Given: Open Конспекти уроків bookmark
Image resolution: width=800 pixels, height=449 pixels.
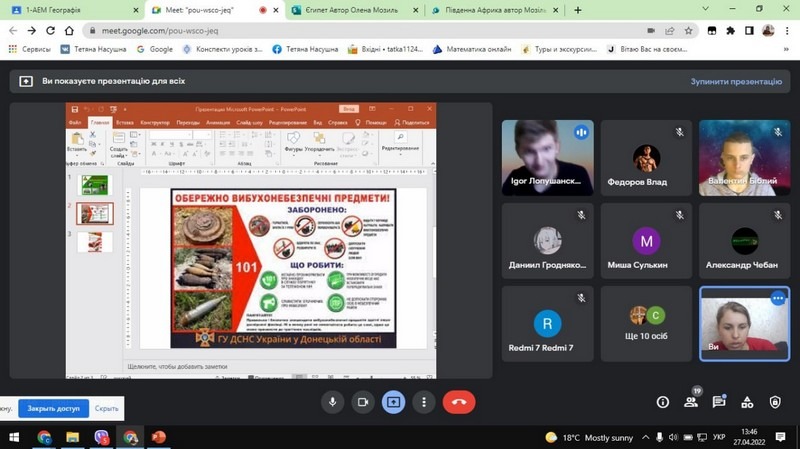Looking at the screenshot, I should tap(223, 49).
